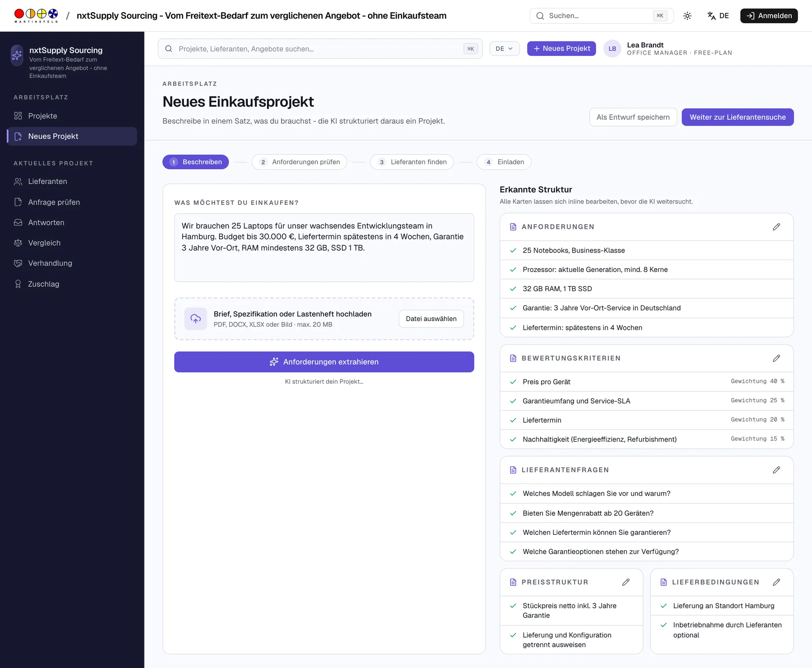Edit the Bewertungskriterien card via pencil icon
Viewport: 812px width, 668px height.
point(776,358)
